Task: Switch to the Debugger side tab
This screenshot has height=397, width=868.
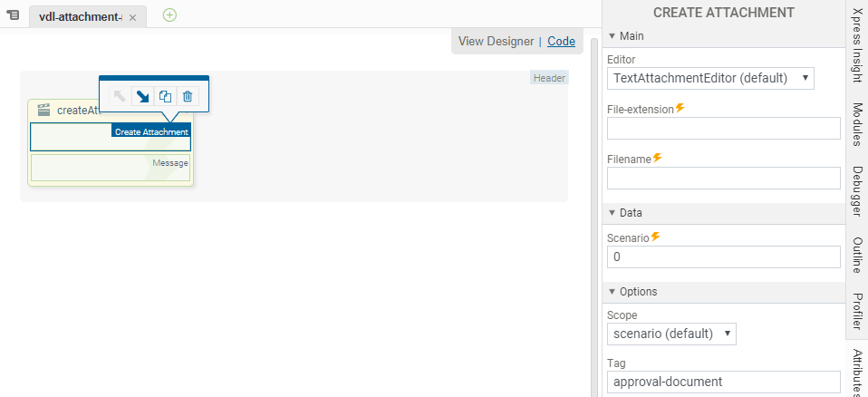Action: point(857,190)
